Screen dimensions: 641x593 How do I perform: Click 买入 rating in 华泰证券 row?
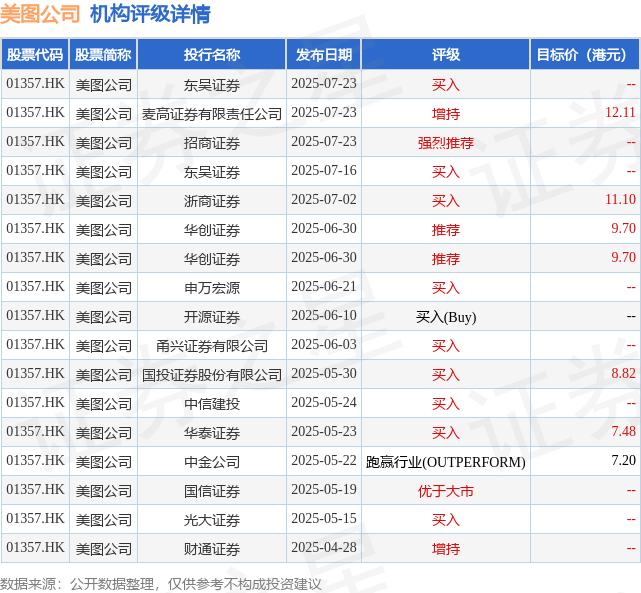point(446,432)
